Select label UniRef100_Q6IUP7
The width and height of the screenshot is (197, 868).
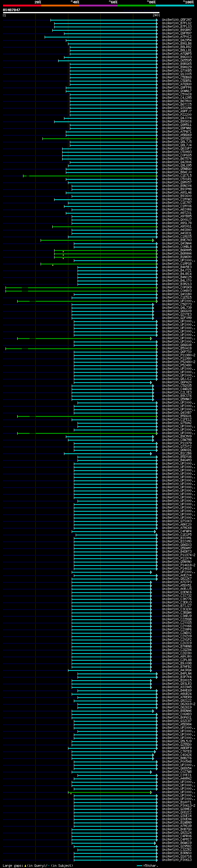(x=177, y=149)
